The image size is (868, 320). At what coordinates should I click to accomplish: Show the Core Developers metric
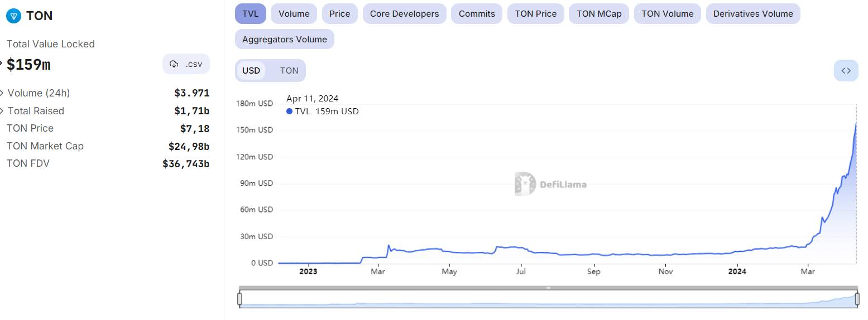pos(404,13)
